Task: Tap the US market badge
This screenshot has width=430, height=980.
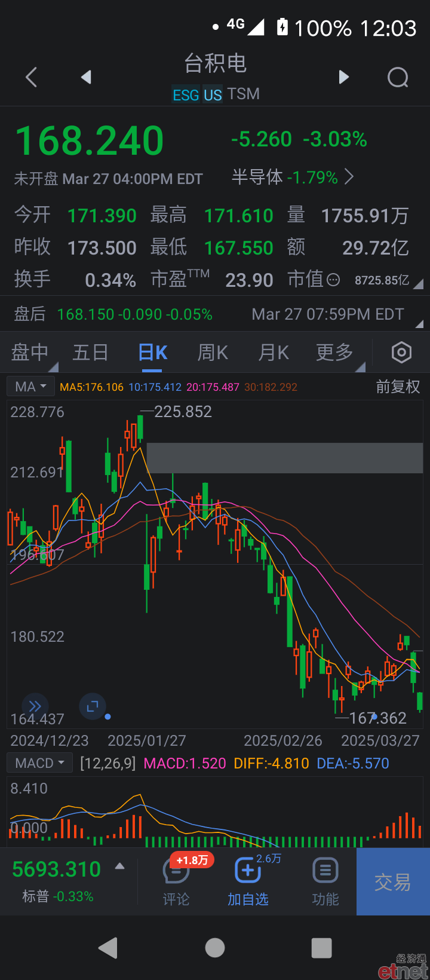Action: point(213,95)
